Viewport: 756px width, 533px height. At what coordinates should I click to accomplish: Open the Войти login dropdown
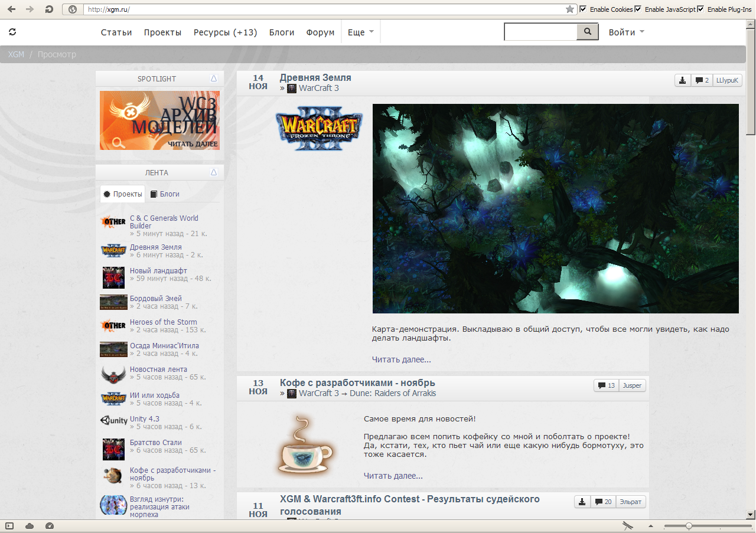pos(626,32)
